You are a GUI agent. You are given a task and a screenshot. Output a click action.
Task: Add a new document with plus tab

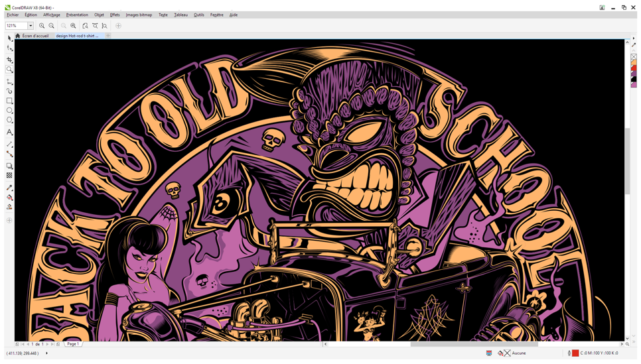click(108, 36)
